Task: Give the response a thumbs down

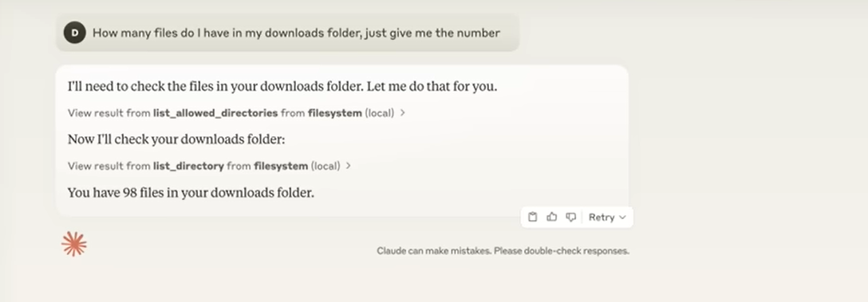Action: 570,217
